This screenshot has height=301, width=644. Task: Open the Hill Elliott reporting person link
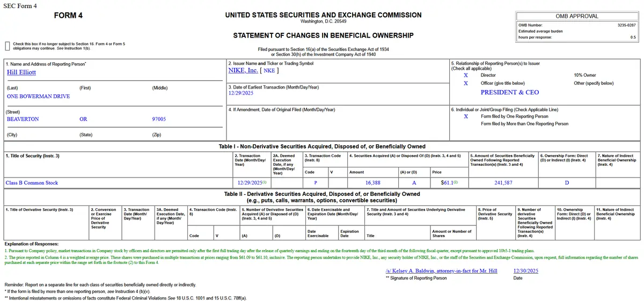21,72
